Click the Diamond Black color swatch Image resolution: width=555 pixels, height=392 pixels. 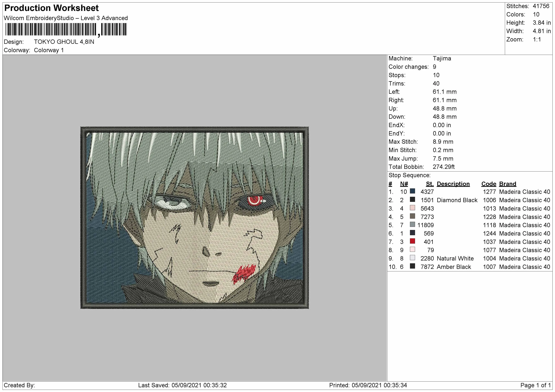[x=412, y=199]
